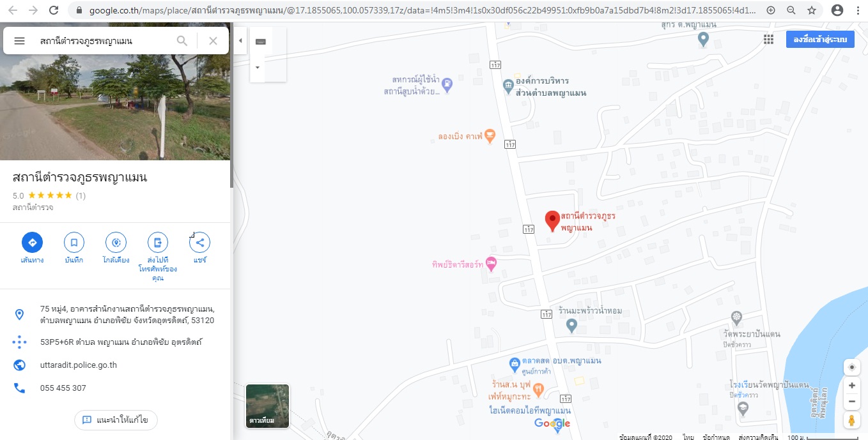Click the suggest an edit (แนะนำให้แก้ไข) button

[116, 420]
